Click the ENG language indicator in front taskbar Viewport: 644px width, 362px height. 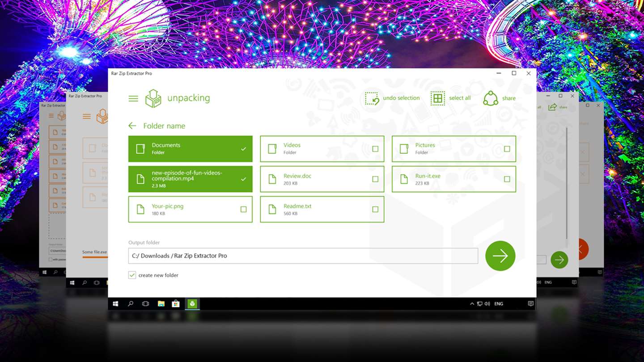pos(499,304)
